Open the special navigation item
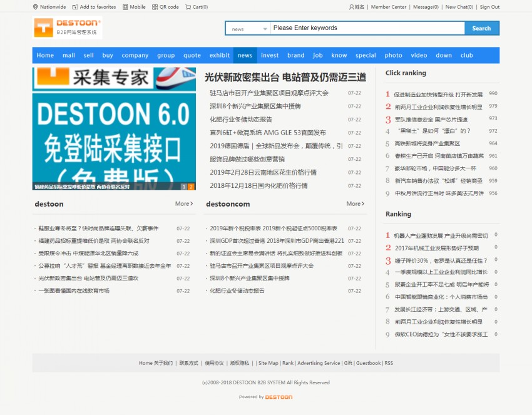This screenshot has height=415, width=532. click(366, 55)
